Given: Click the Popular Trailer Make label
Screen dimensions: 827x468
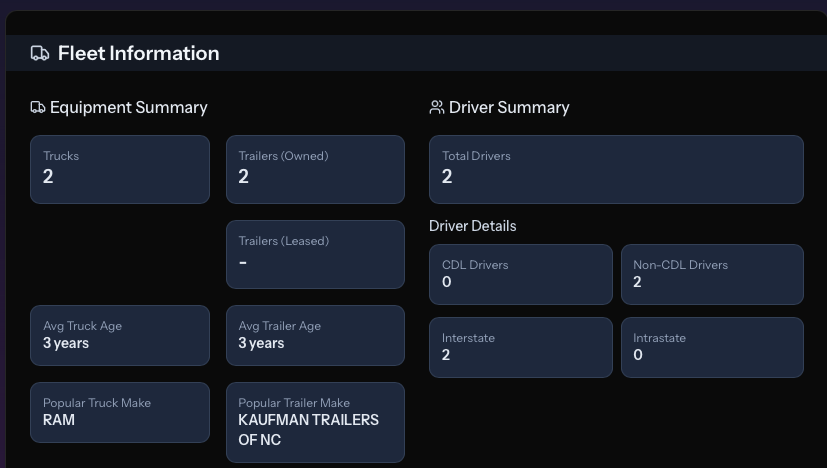Looking at the screenshot, I should (x=294, y=403).
